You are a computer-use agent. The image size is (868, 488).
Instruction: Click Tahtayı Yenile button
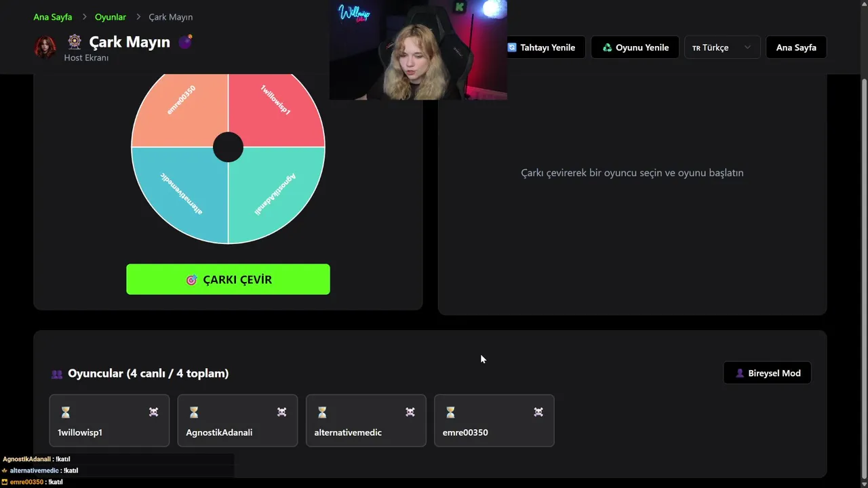pos(546,47)
